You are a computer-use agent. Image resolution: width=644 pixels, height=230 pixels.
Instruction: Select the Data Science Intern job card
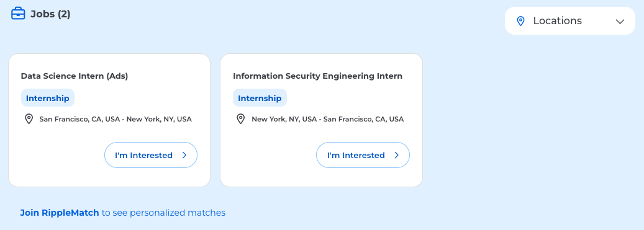point(109,120)
